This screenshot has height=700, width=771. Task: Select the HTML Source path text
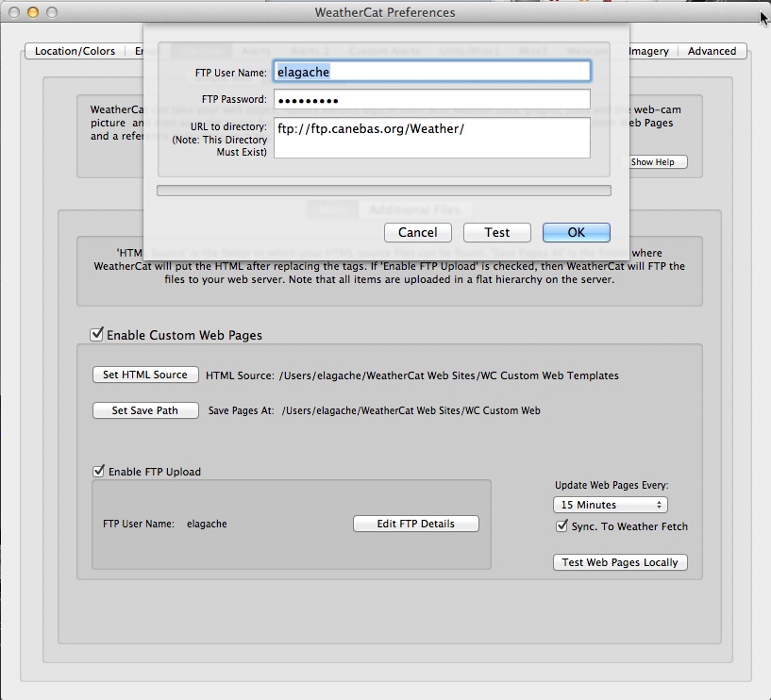tap(449, 375)
